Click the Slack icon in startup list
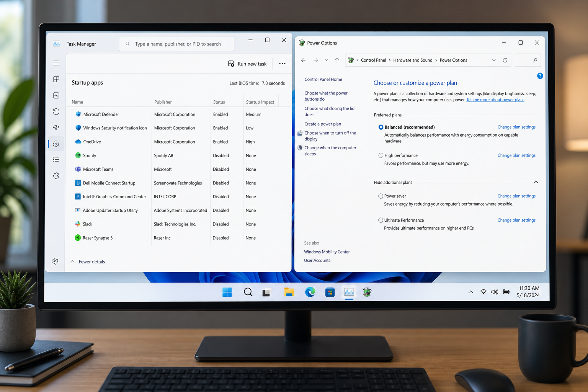The image size is (588, 392). [78, 224]
